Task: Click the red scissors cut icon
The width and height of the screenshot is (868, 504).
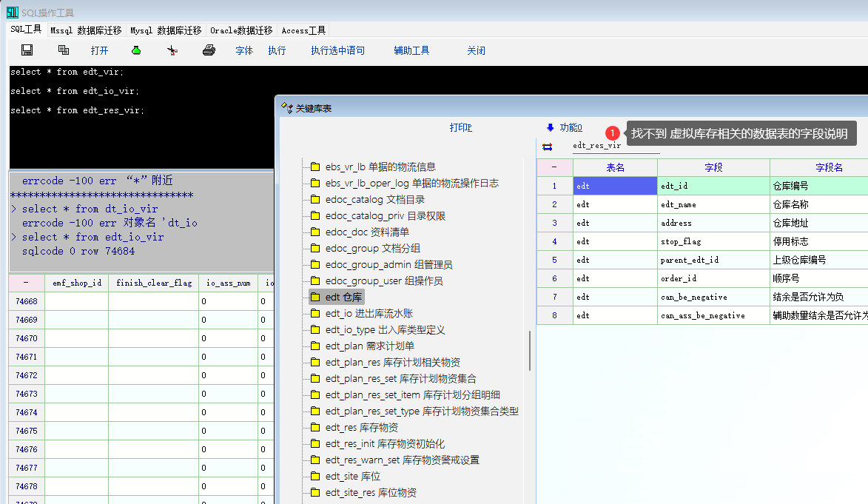Action: 172,50
